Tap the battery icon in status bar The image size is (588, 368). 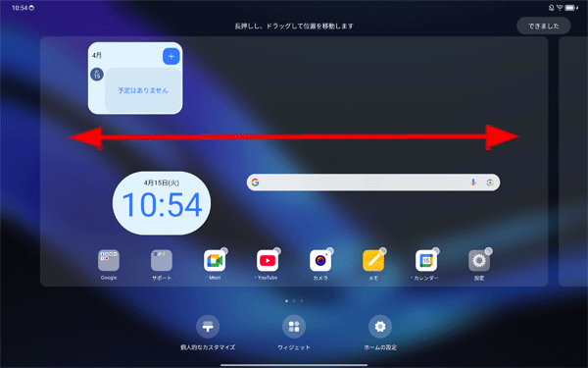(571, 8)
